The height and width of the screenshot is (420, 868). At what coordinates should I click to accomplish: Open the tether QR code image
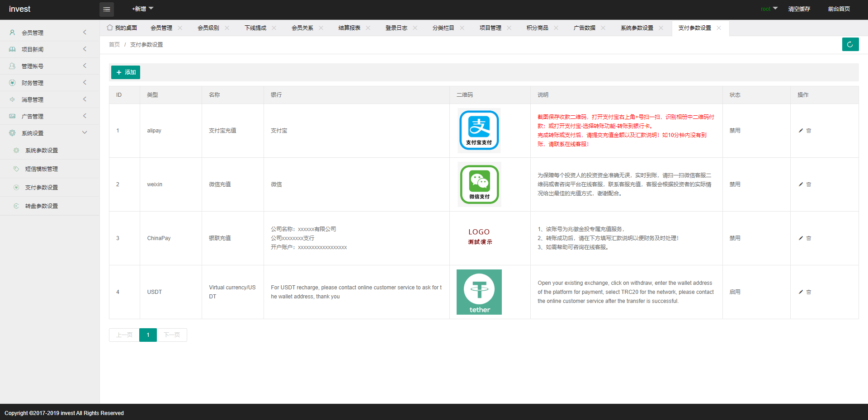[479, 292]
